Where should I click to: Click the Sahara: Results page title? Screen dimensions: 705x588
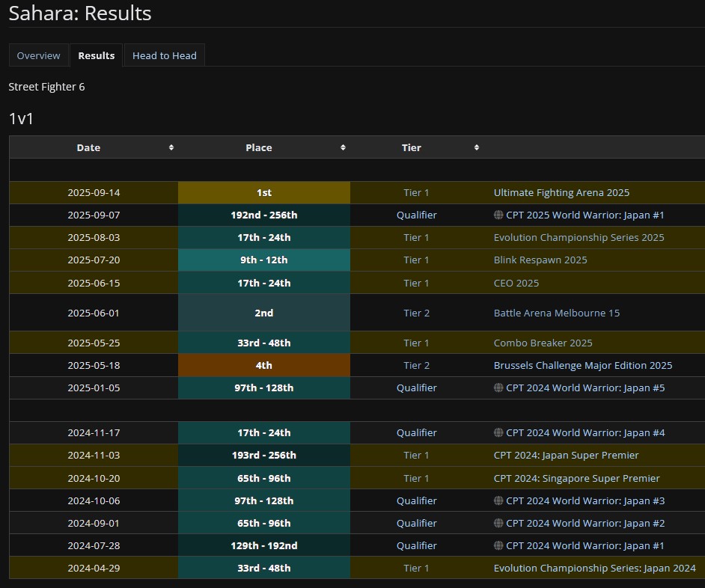click(x=80, y=13)
